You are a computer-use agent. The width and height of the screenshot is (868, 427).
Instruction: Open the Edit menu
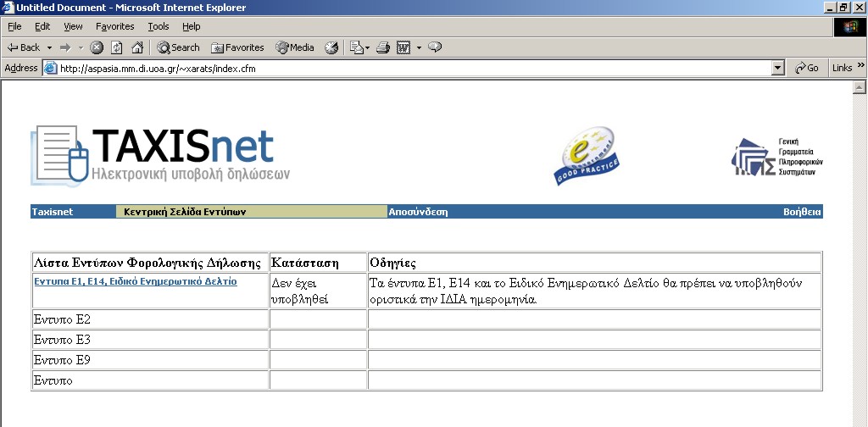(x=42, y=26)
